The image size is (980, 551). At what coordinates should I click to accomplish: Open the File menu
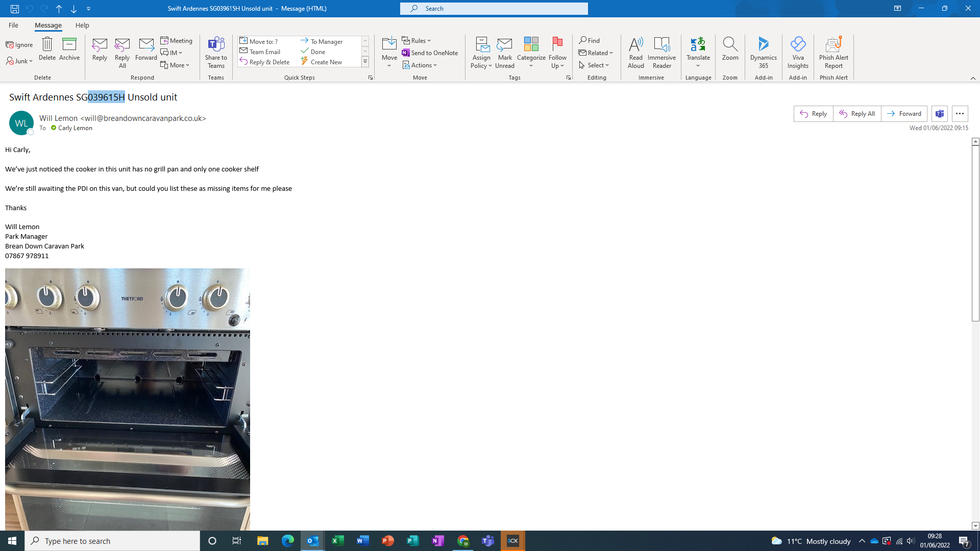13,25
